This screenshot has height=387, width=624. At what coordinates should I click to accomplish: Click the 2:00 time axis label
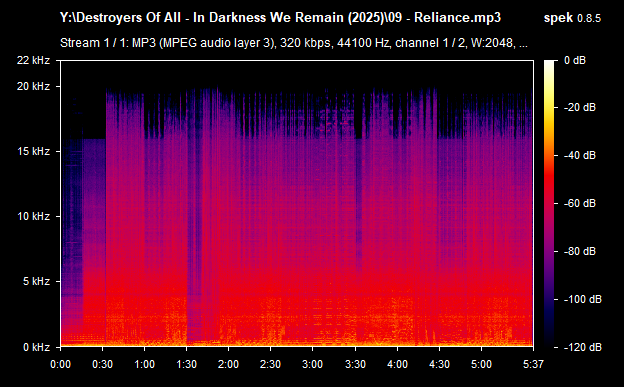click(x=228, y=364)
